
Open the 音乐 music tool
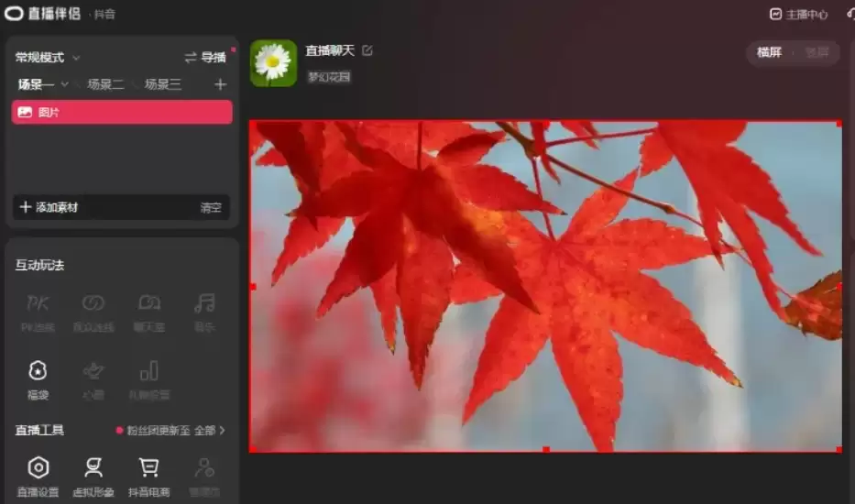204,312
